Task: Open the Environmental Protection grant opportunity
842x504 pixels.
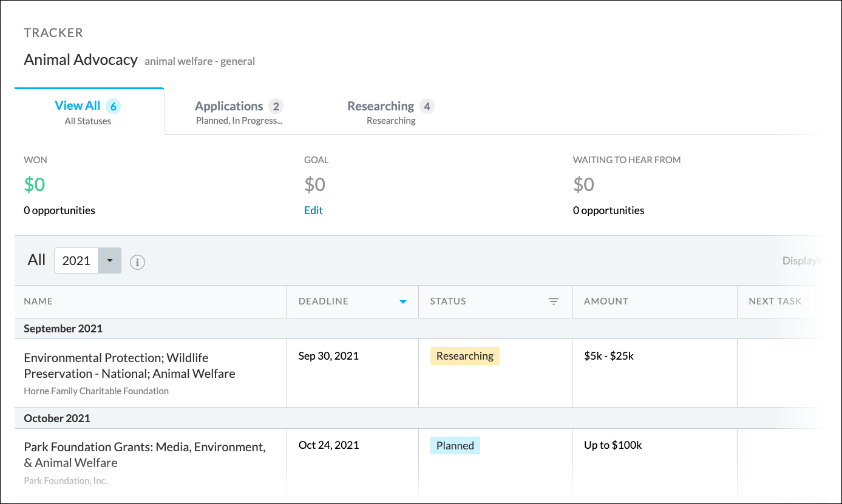Action: click(x=129, y=366)
